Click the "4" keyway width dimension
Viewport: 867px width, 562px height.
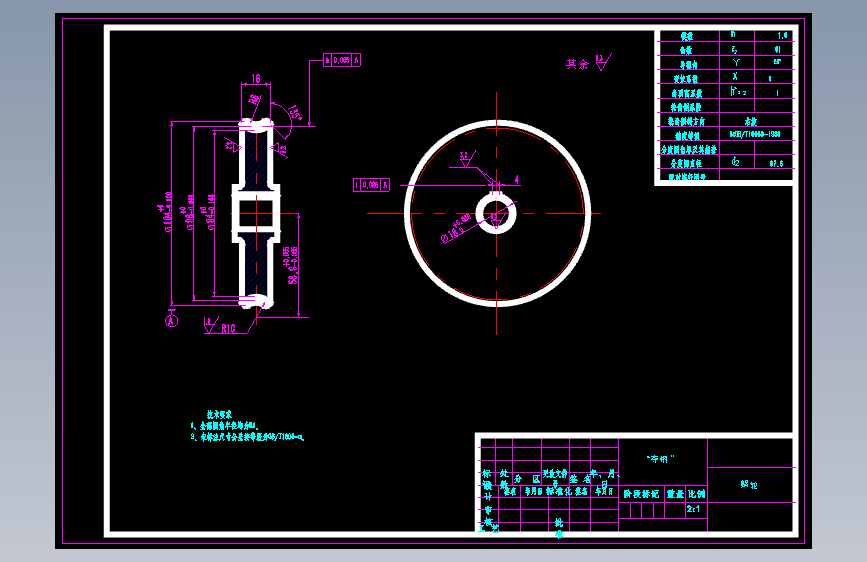[x=516, y=179]
